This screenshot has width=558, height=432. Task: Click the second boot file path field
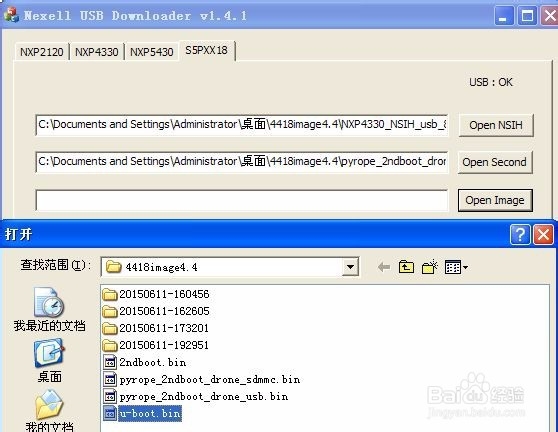tap(242, 162)
